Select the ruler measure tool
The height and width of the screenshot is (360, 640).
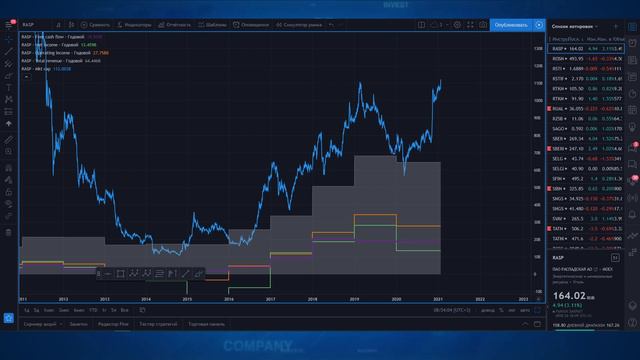pos(9,140)
